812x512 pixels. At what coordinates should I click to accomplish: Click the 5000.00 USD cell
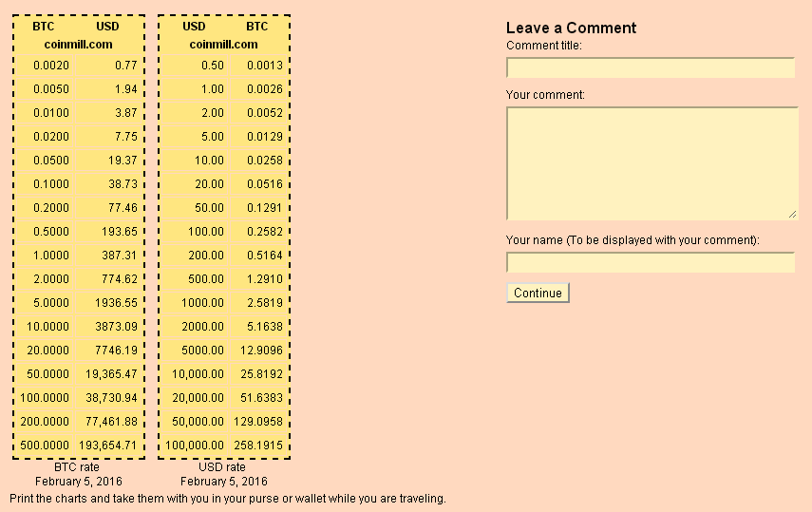click(x=202, y=351)
